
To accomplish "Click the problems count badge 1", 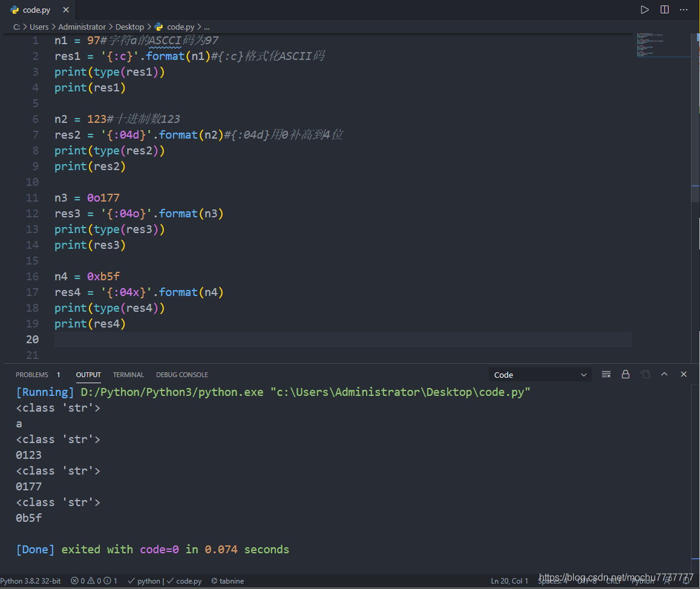I will [x=59, y=375].
